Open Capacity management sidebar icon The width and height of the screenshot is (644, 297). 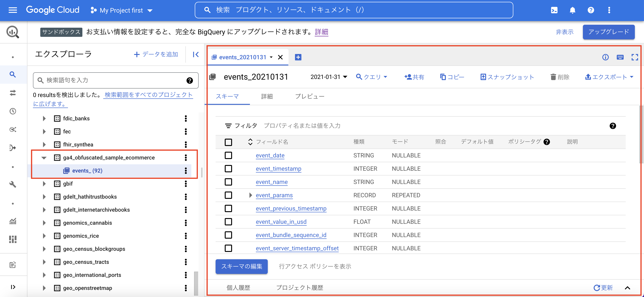tap(13, 239)
